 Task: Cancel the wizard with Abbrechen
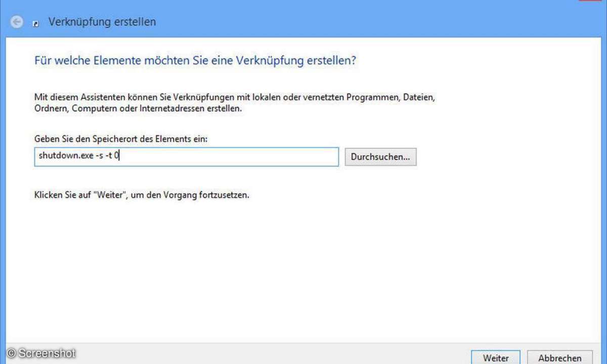pos(559,357)
